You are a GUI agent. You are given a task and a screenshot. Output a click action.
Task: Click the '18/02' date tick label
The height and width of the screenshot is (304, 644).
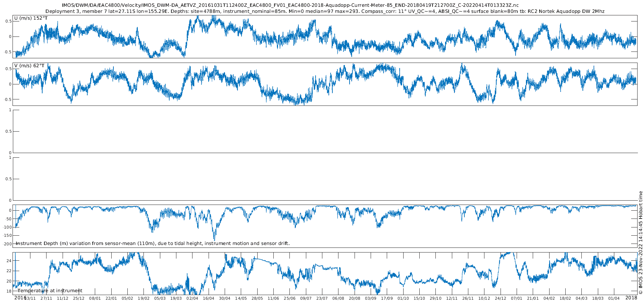pos(565,298)
